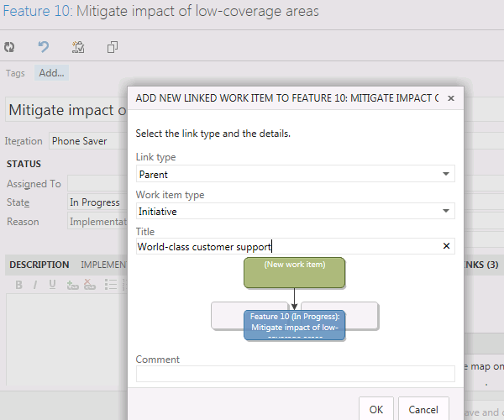Click the Parent link type combo box
Screen dimensions: 504x420
click(296, 174)
